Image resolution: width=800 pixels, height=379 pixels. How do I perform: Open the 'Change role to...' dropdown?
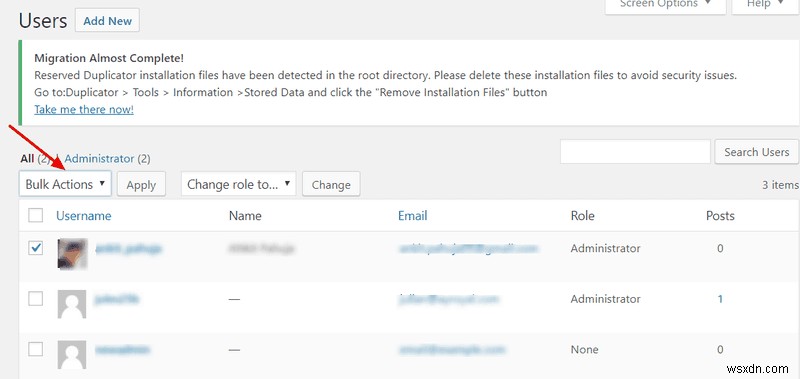click(x=239, y=184)
